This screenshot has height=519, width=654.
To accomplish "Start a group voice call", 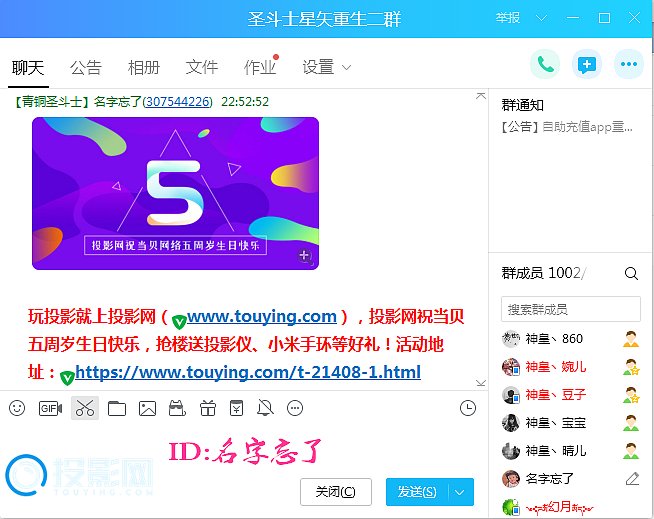I will click(545, 64).
